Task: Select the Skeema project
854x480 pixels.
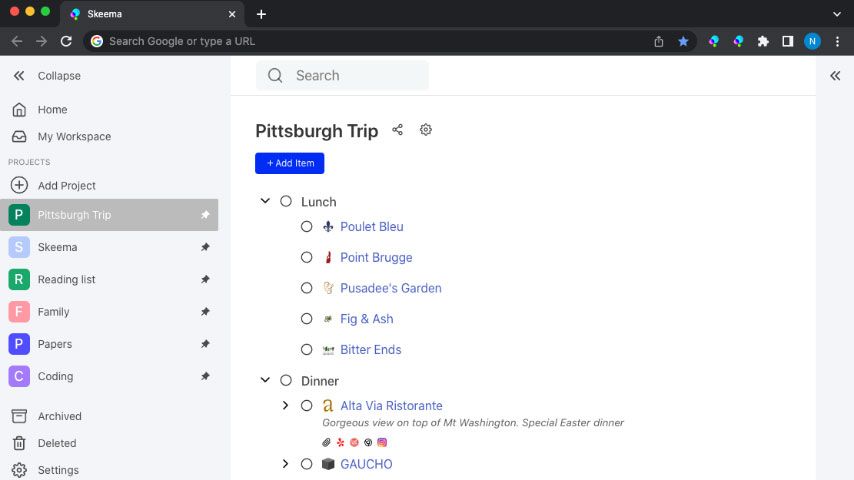Action: 109,247
